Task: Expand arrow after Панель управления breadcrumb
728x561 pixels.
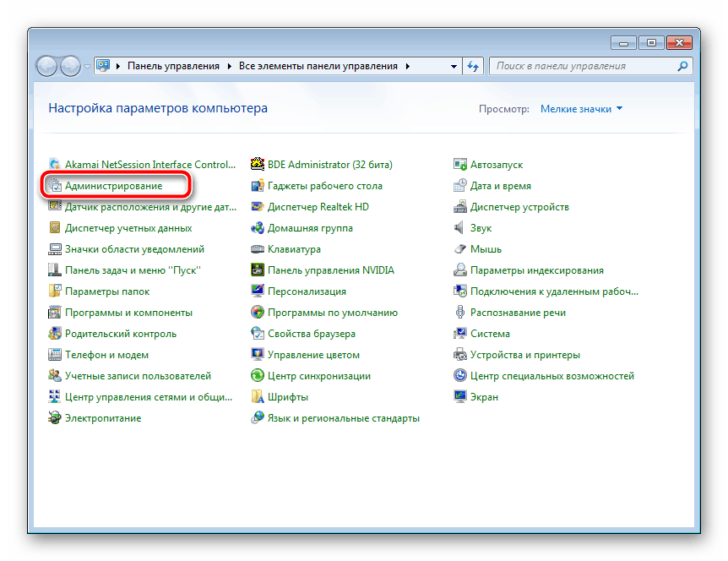Action: pyautogui.click(x=227, y=66)
